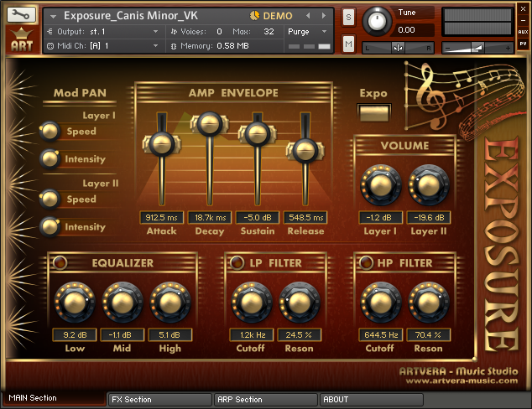Enable the HP Filter power LED
Viewport: 532px width, 409px height.
(x=366, y=262)
